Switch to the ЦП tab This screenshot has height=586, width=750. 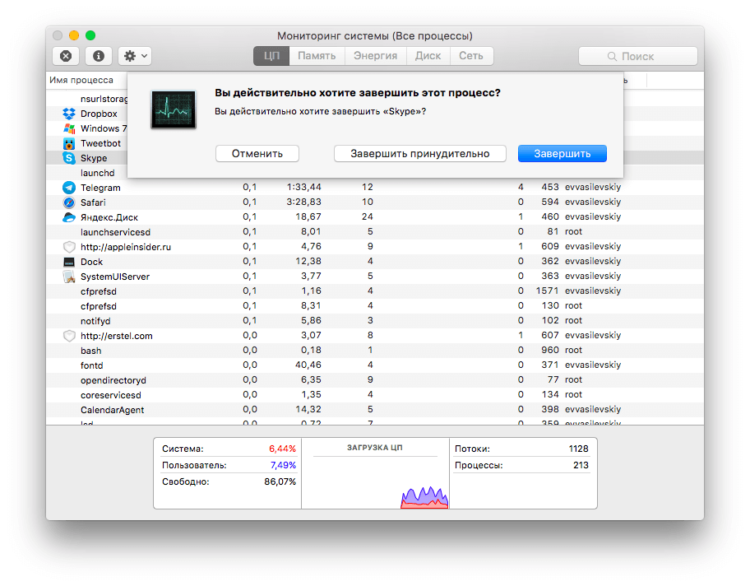271,56
